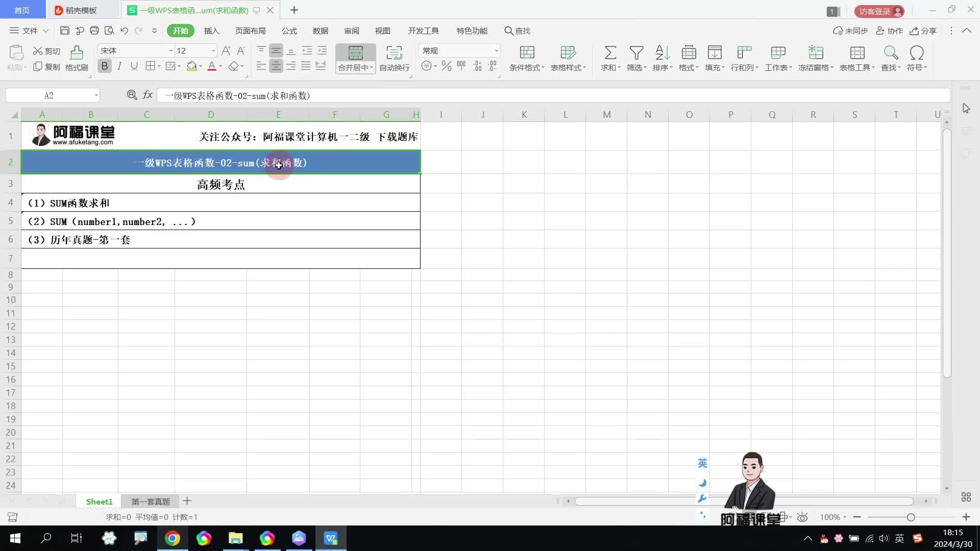Click the Sort (排序) icon
980x551 pixels.
coord(662,53)
